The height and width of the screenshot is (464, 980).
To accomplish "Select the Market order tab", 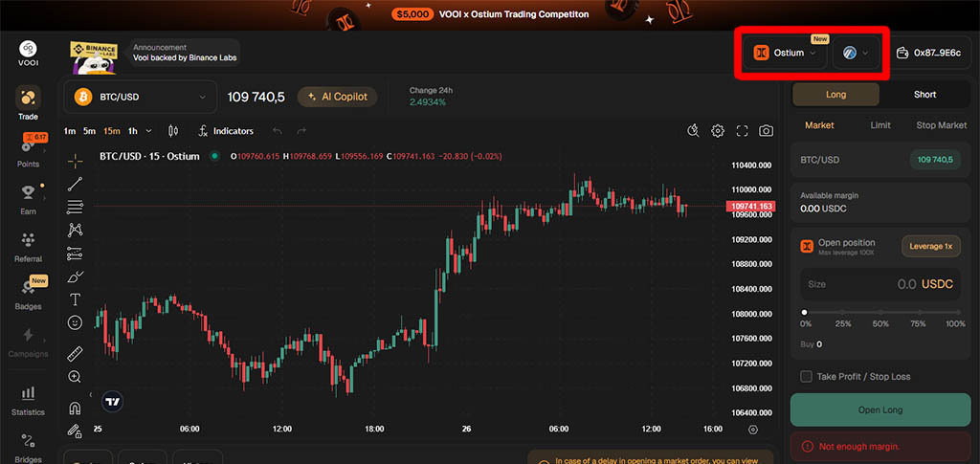I will (819, 125).
